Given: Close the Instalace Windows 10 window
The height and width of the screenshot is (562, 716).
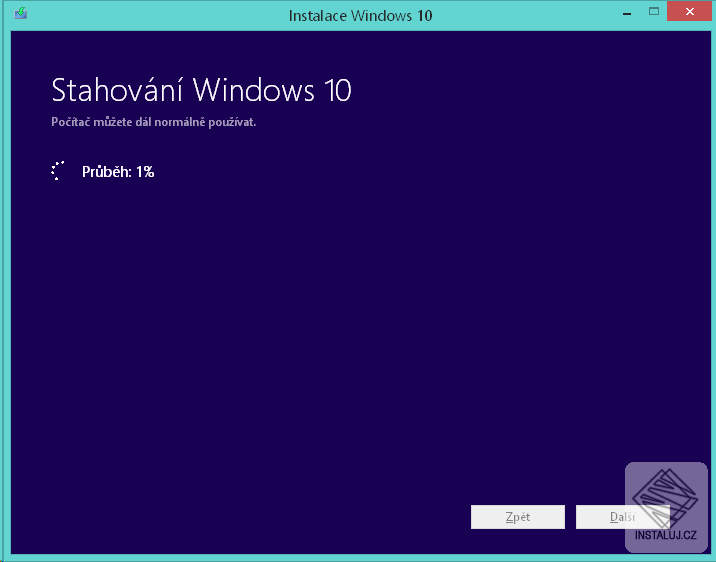Looking at the screenshot, I should click(x=690, y=12).
